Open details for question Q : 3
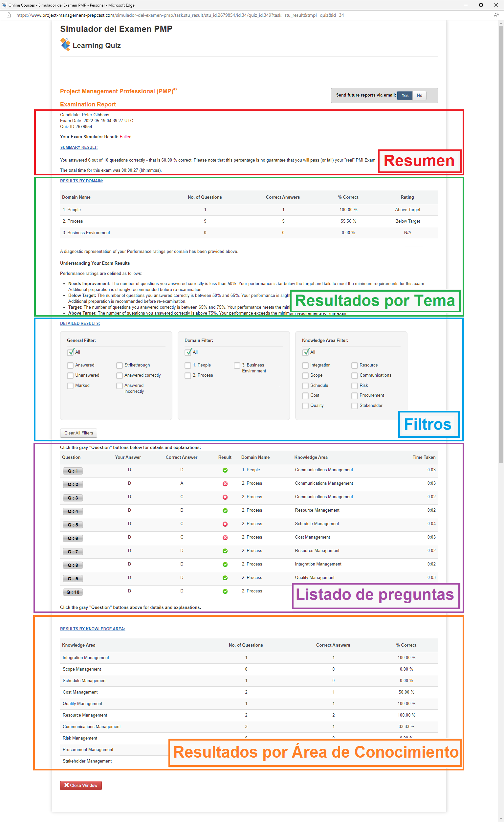 [73, 498]
